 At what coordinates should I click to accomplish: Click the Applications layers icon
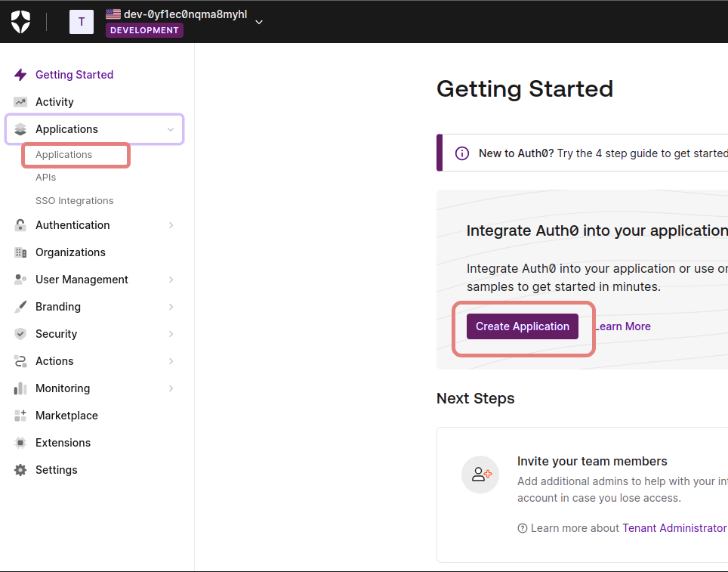pyautogui.click(x=20, y=129)
